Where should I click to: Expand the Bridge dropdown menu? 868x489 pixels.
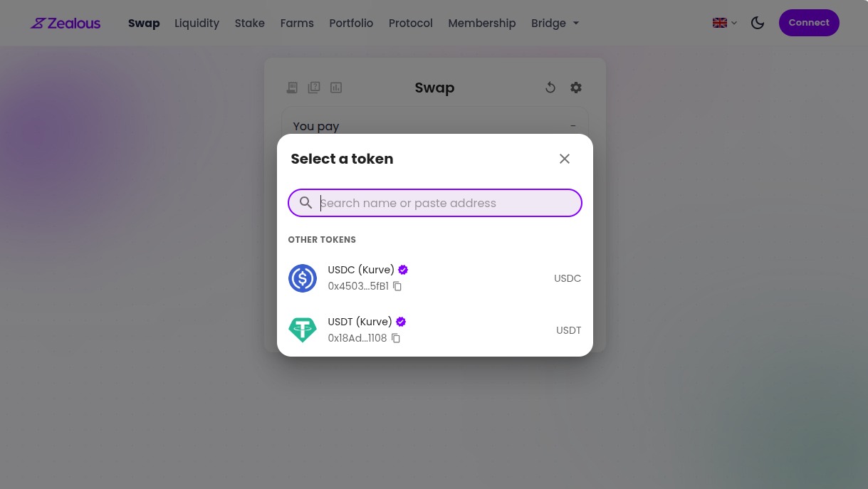point(555,23)
